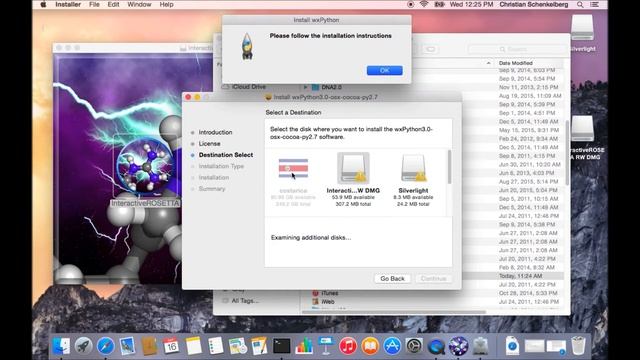Open the Help menu
Image resolution: width=640 pixels, height=360 pixels.
[x=166, y=4]
